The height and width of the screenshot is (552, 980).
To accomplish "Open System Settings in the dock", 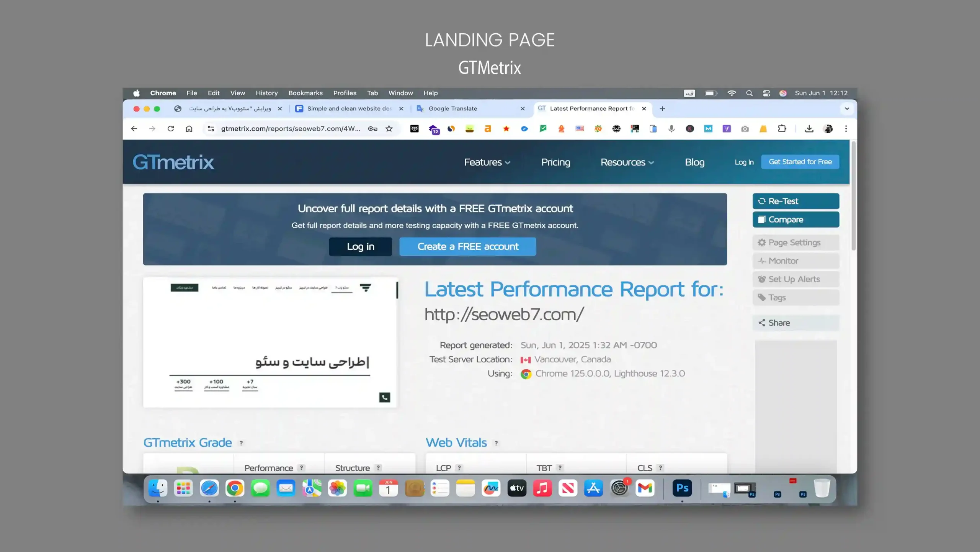I will point(619,488).
